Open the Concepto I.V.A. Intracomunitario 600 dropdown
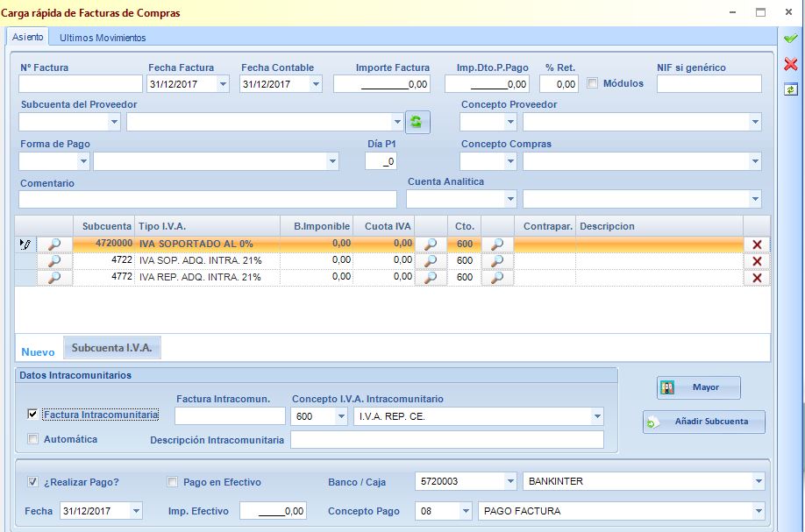The image size is (805, 532). click(341, 416)
